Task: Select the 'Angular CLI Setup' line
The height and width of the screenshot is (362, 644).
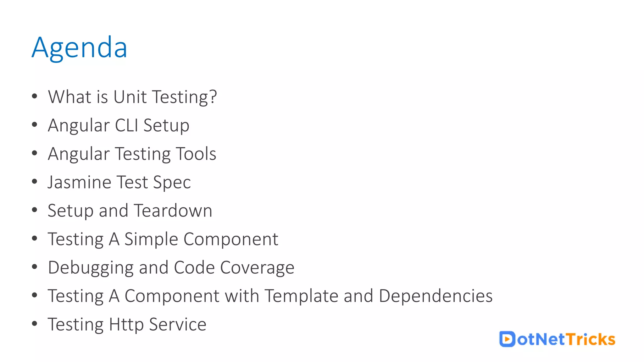Action: [x=119, y=126]
